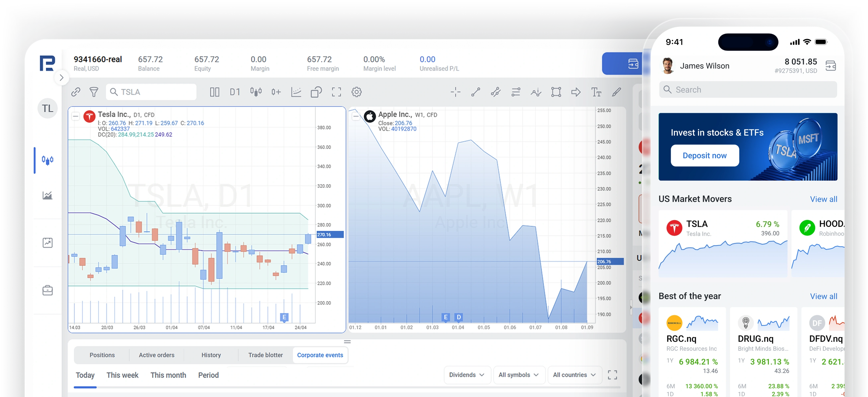Collapse the Apple chart indicator legend
Viewport: 868px width, 397px height.
coord(356,117)
